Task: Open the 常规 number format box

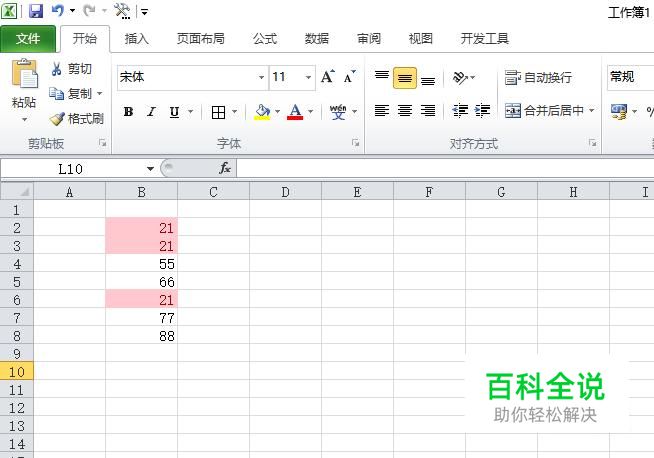Action: 630,77
